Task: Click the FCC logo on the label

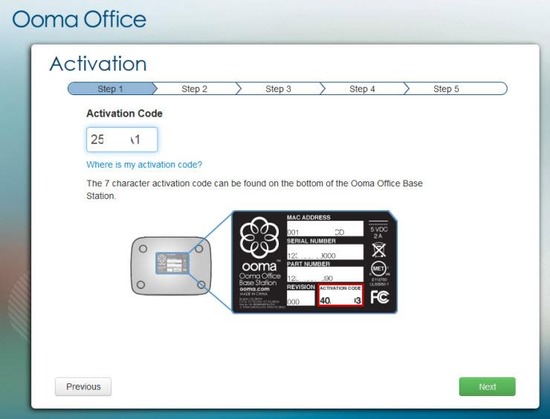Action: [380, 297]
